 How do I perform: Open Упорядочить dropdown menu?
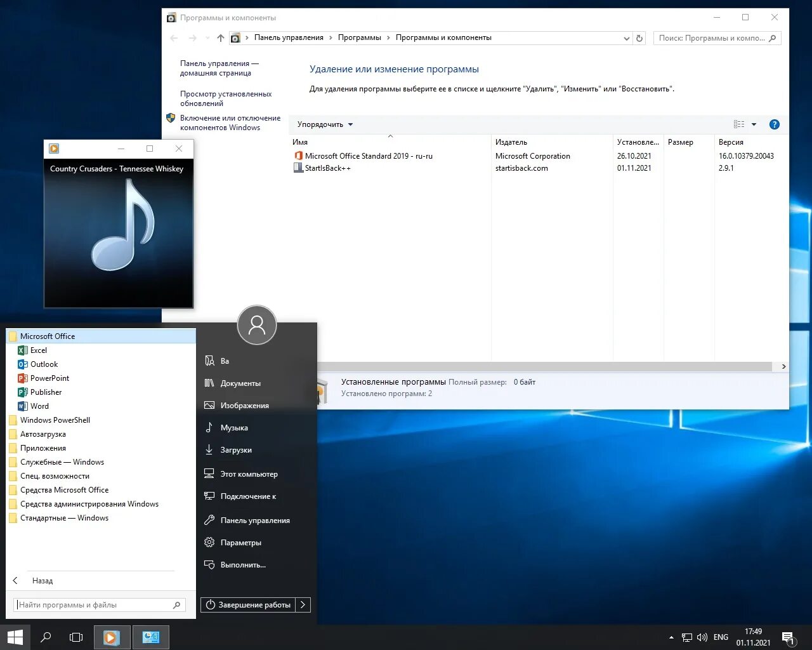[325, 124]
